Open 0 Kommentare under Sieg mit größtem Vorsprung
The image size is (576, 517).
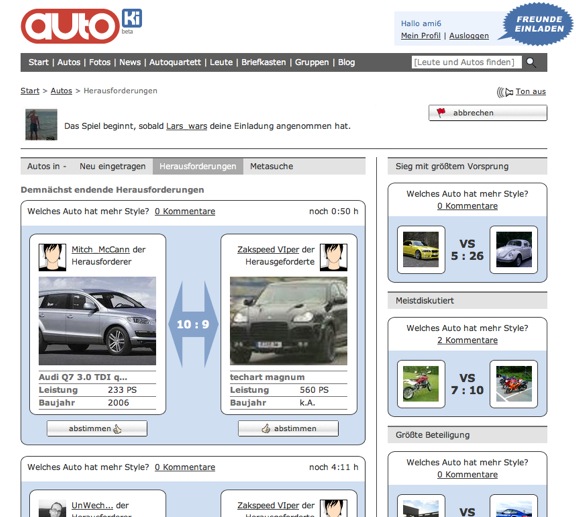click(x=467, y=206)
